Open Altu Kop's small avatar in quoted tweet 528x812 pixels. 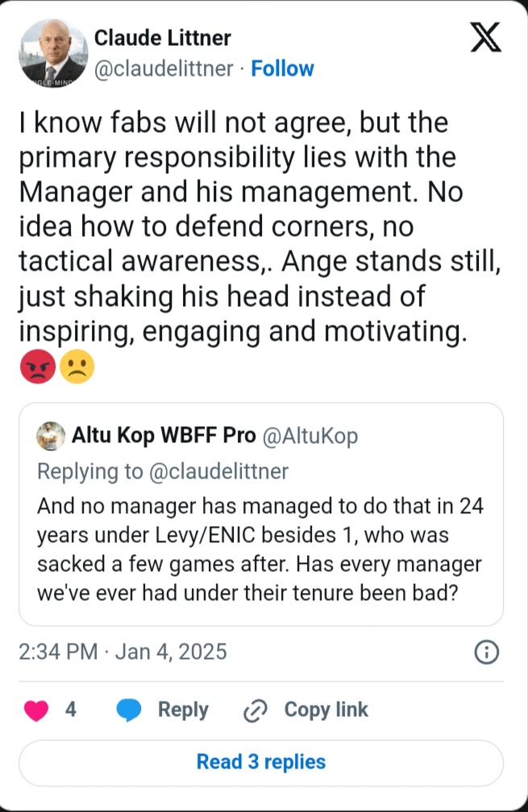pos(51,436)
